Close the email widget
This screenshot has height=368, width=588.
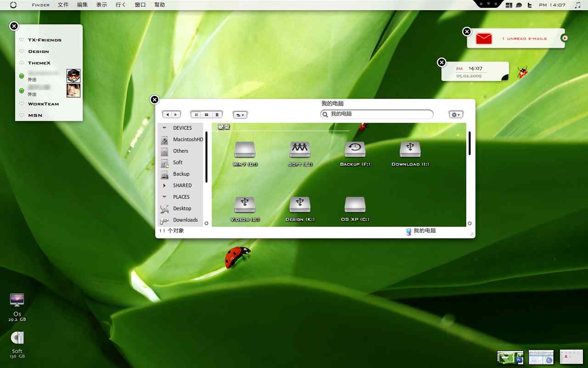point(467,31)
